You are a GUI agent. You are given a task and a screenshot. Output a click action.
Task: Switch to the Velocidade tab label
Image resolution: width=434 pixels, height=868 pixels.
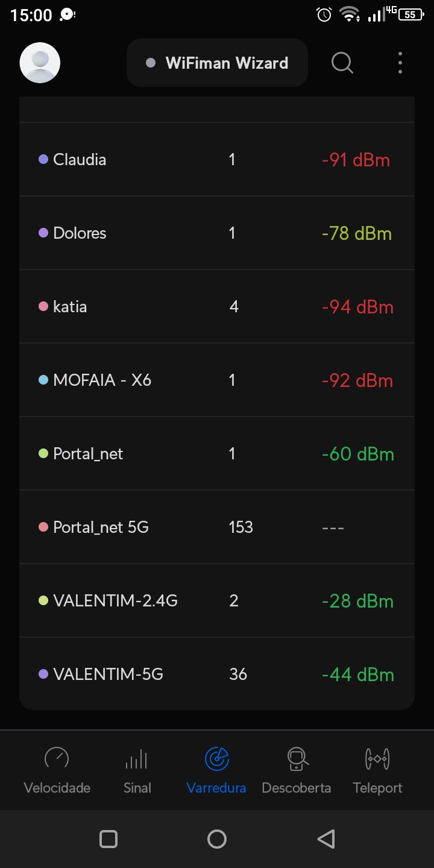[x=57, y=788]
